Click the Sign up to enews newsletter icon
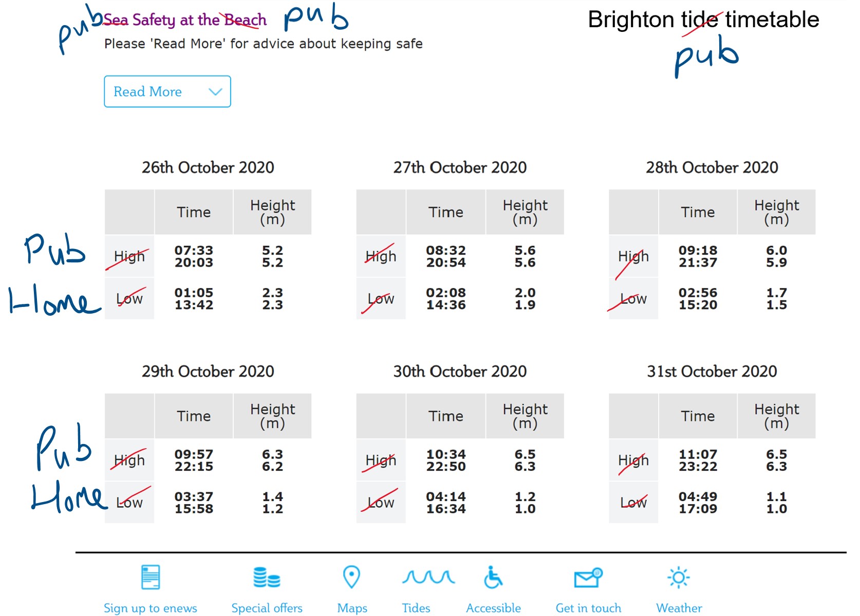The image size is (860, 616). tap(151, 577)
